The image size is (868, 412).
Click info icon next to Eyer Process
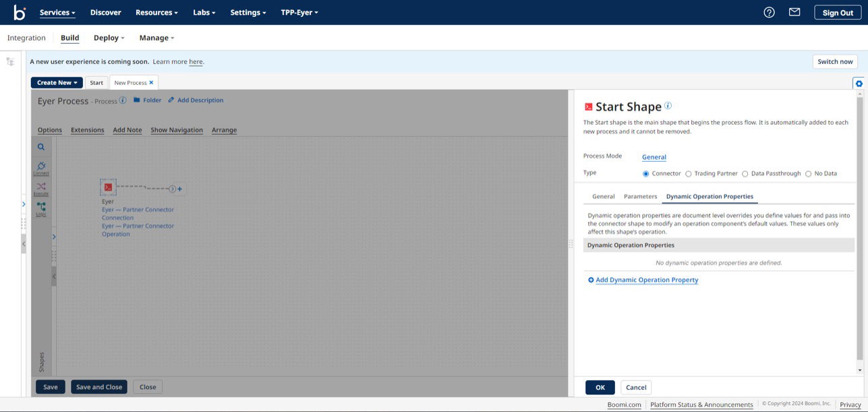[x=123, y=100]
